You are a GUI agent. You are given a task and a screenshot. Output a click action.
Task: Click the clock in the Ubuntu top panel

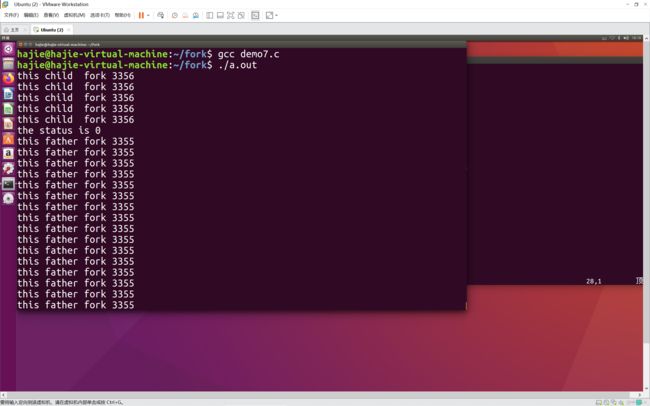[637, 38]
